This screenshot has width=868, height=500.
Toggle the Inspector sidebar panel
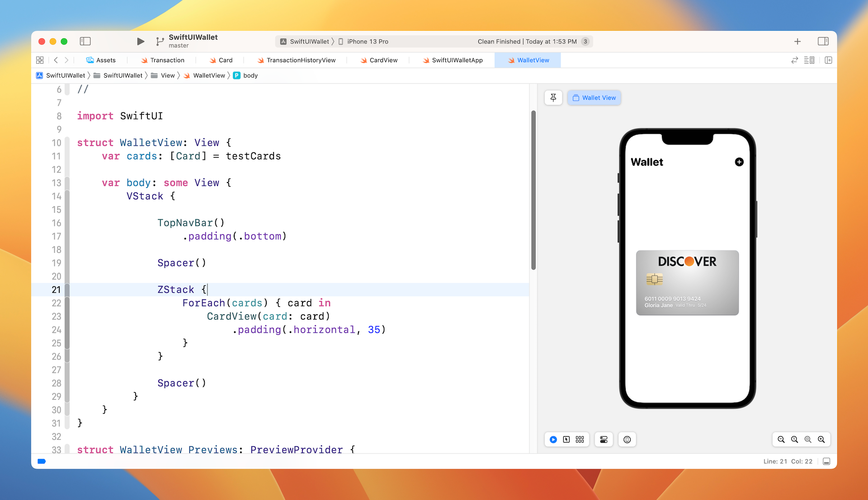(823, 42)
